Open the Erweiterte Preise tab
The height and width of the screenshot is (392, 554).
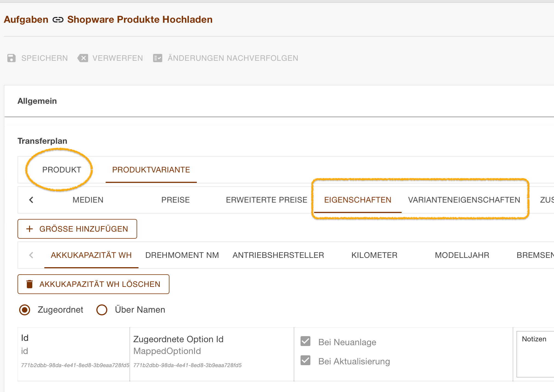pos(267,200)
